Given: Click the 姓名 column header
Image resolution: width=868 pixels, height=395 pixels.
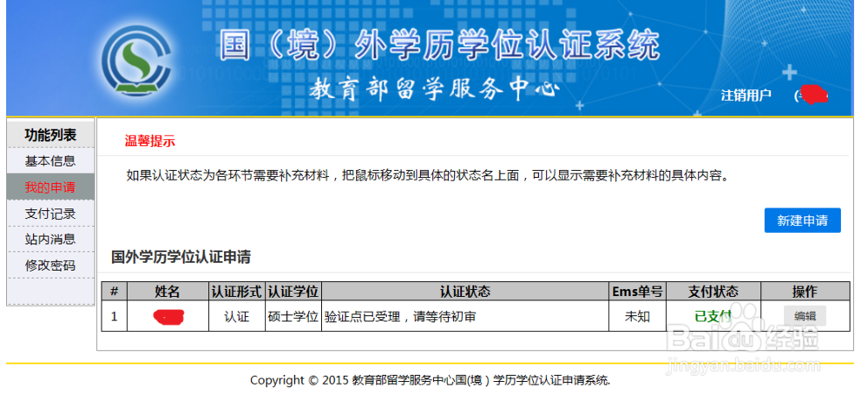Looking at the screenshot, I should [168, 292].
